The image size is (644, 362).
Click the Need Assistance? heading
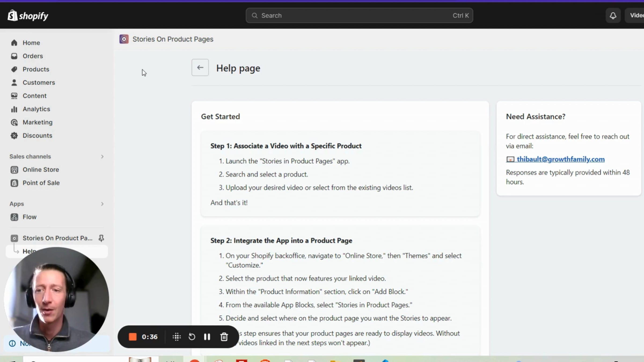[x=536, y=117]
